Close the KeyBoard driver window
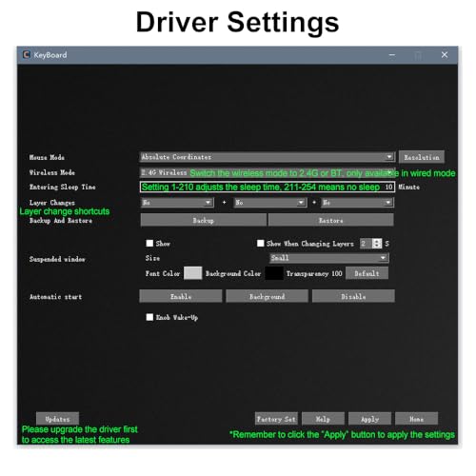476x476 pixels. (445, 54)
